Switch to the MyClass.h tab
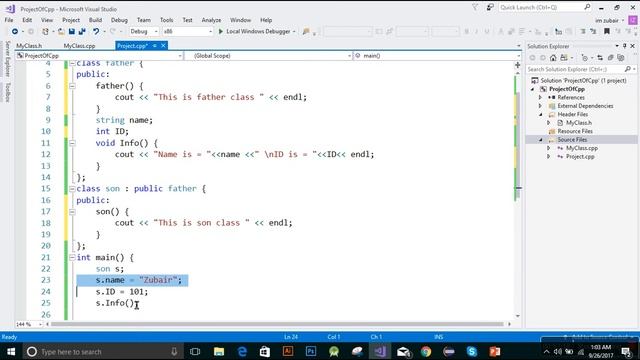Screen dimensions: 640x360 29,46
